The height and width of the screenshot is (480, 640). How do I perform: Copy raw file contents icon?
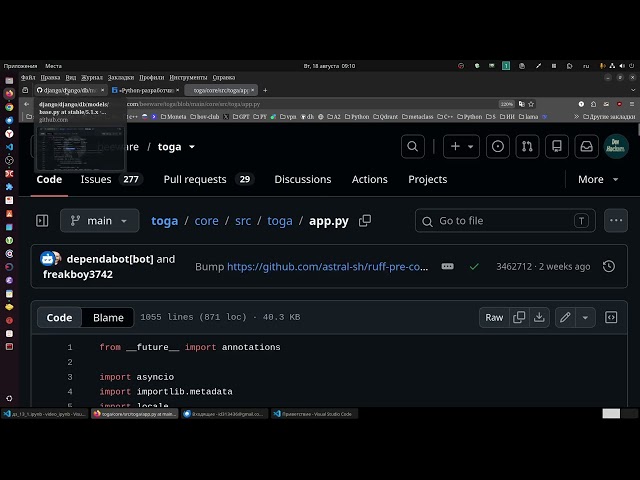pyautogui.click(x=519, y=318)
